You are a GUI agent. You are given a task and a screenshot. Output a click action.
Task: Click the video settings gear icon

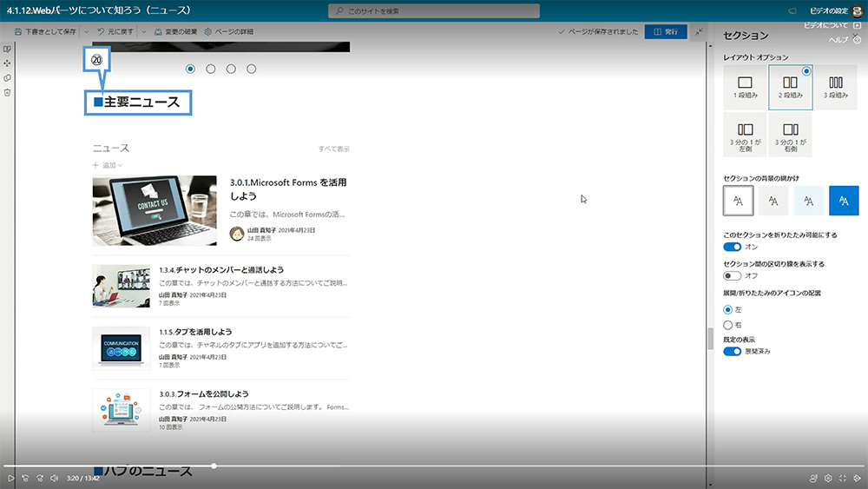pyautogui.click(x=828, y=478)
